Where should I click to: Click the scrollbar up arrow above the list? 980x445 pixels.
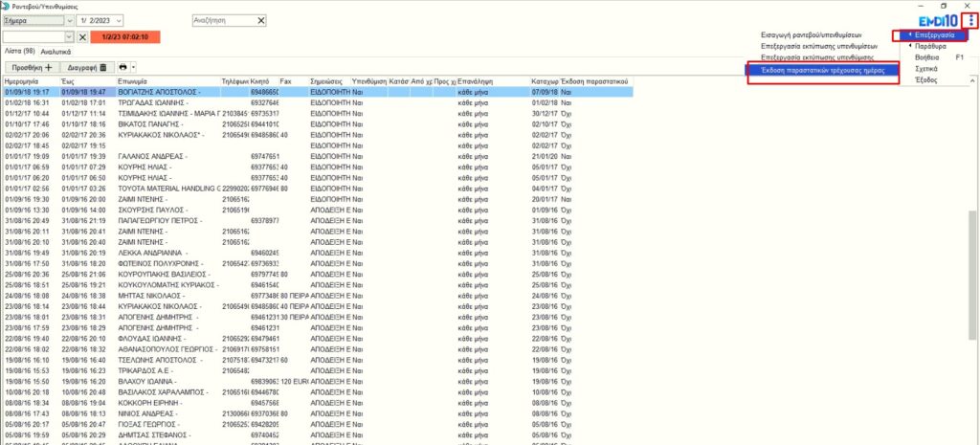click(x=974, y=82)
